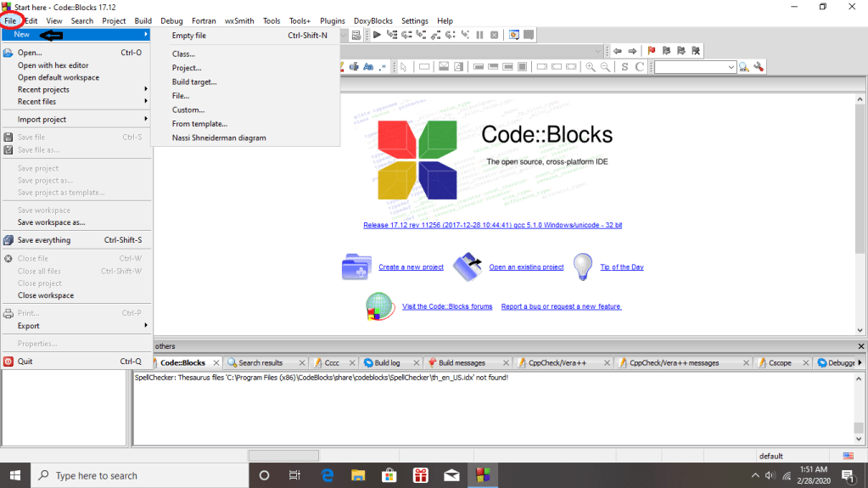This screenshot has height=488, width=868.
Task: Select Empty file from New submenu
Action: (x=189, y=36)
